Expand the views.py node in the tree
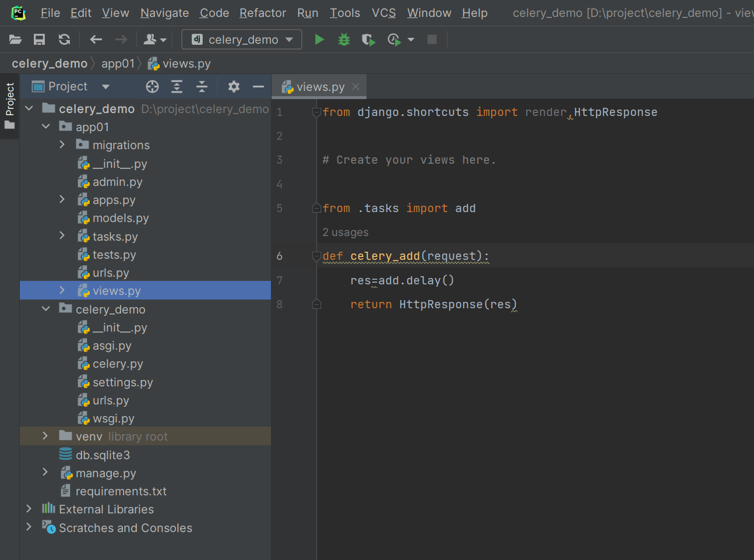This screenshot has height=560, width=754. [62, 290]
